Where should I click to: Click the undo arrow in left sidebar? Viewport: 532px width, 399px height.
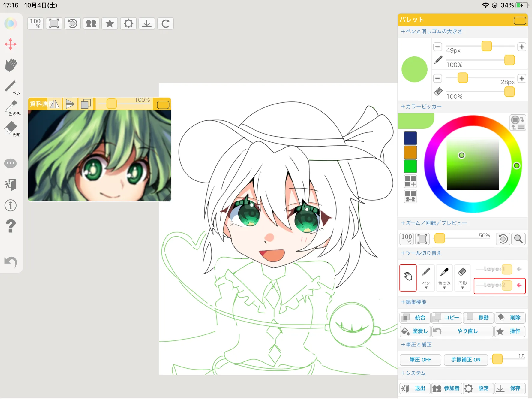click(x=11, y=262)
